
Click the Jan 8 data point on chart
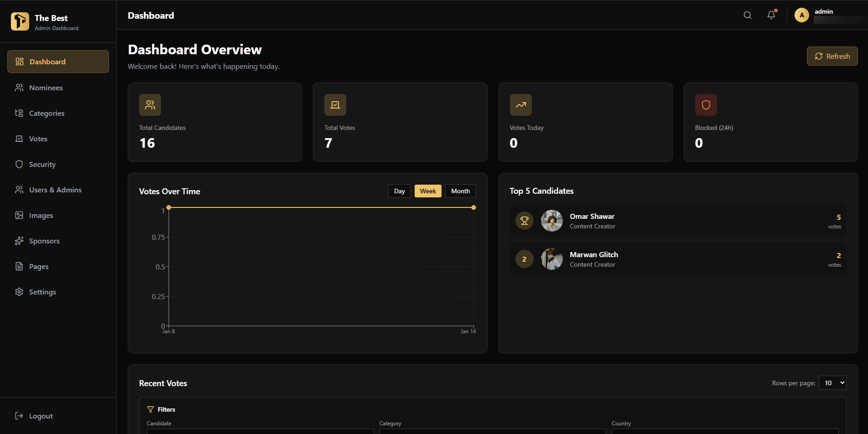[x=169, y=207]
